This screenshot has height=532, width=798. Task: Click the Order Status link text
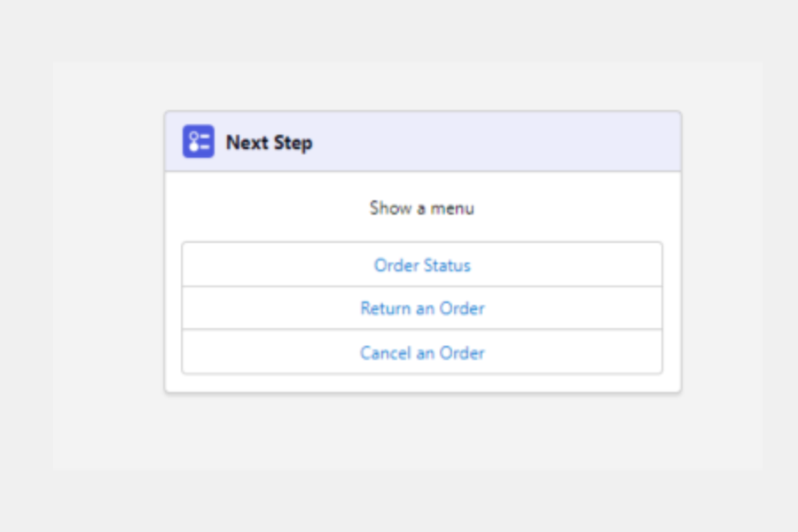pos(422,265)
